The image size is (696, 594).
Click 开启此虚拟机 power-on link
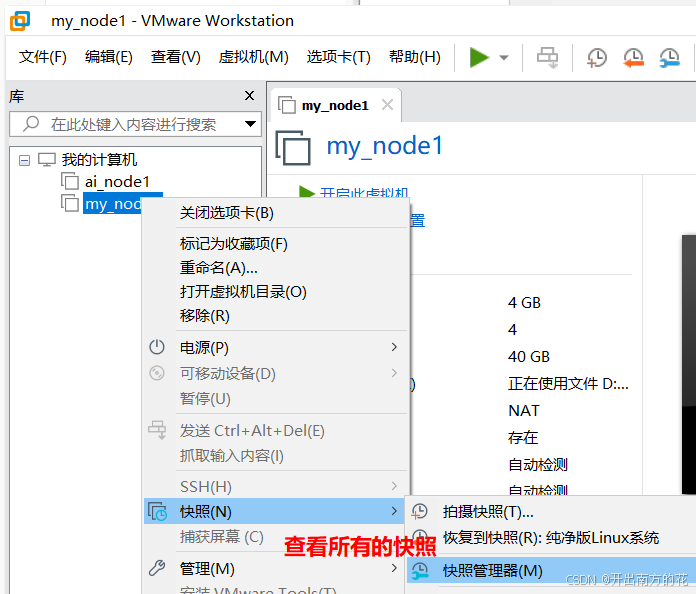click(x=364, y=194)
